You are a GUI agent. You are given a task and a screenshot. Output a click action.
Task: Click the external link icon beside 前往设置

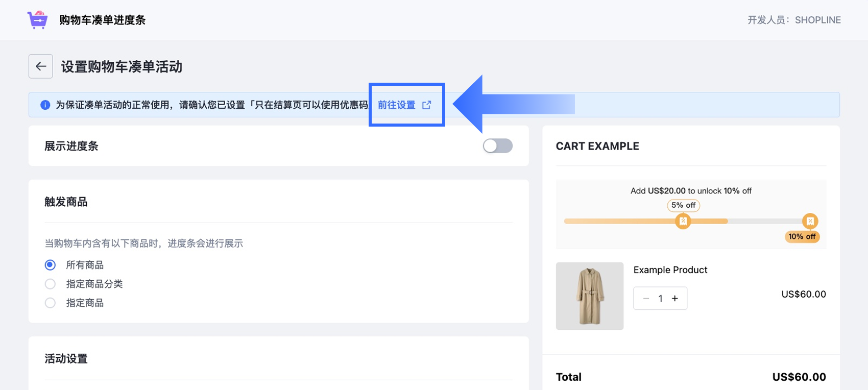tap(427, 105)
